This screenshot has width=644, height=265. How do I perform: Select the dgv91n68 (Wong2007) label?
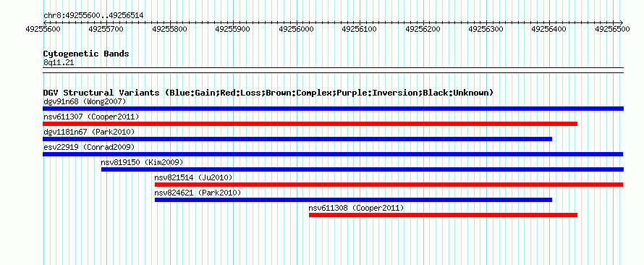(x=85, y=101)
